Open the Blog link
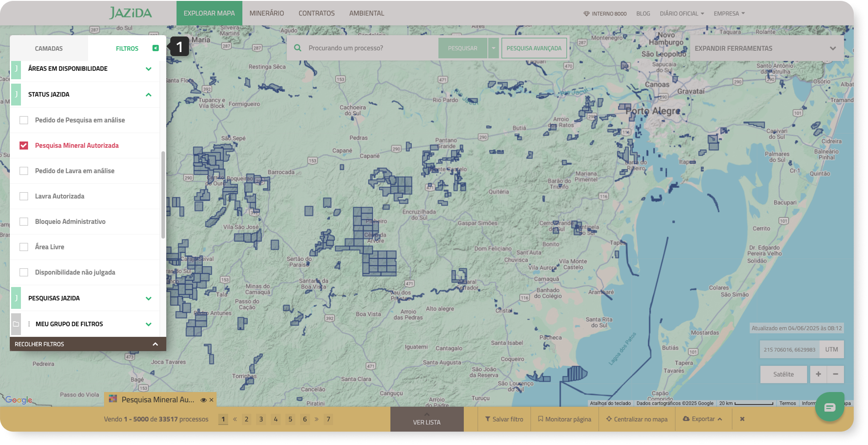This screenshot has height=445, width=868. (x=643, y=14)
